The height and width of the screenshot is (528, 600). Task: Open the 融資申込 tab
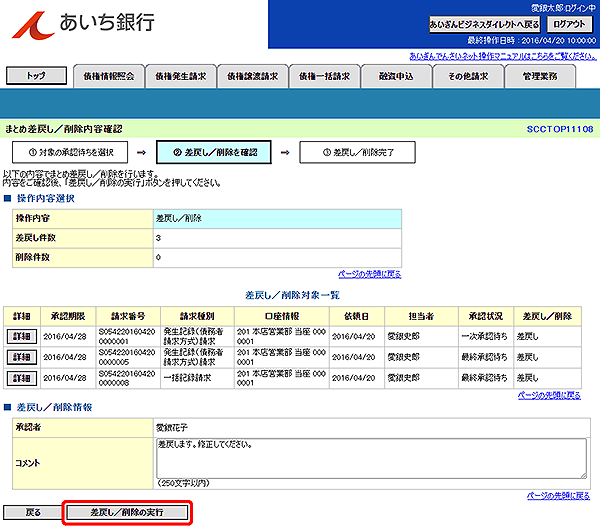click(x=396, y=77)
